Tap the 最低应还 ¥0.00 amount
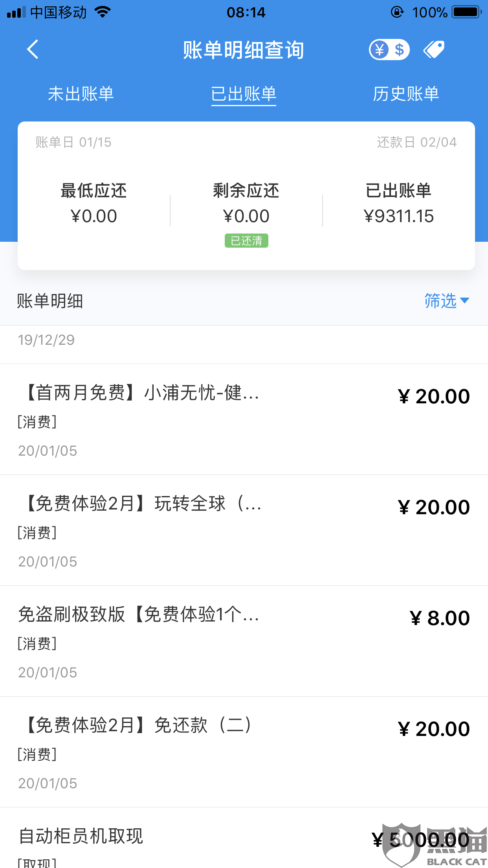This screenshot has width=488, height=868. pos(94,216)
